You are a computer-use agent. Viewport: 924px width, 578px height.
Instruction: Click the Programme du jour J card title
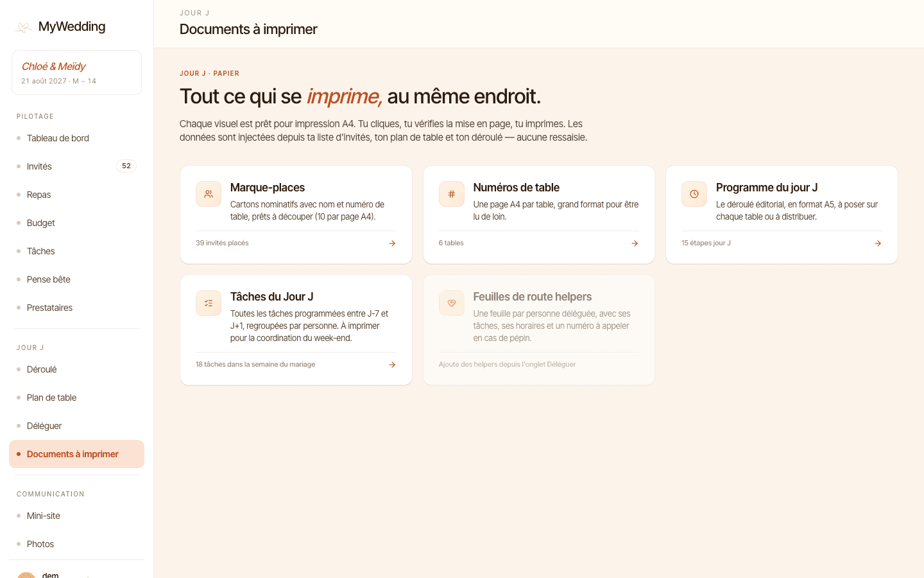(x=767, y=188)
